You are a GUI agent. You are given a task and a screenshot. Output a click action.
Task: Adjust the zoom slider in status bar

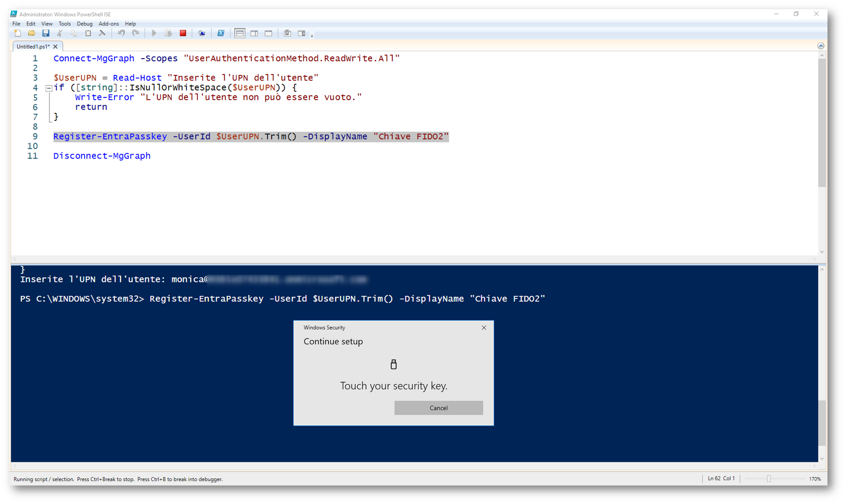(769, 479)
